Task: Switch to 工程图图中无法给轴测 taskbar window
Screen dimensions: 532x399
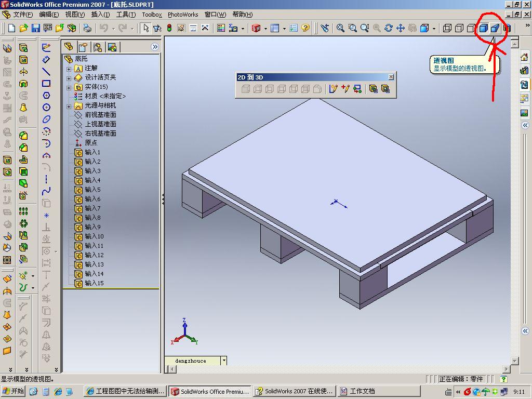Action: coord(125,391)
